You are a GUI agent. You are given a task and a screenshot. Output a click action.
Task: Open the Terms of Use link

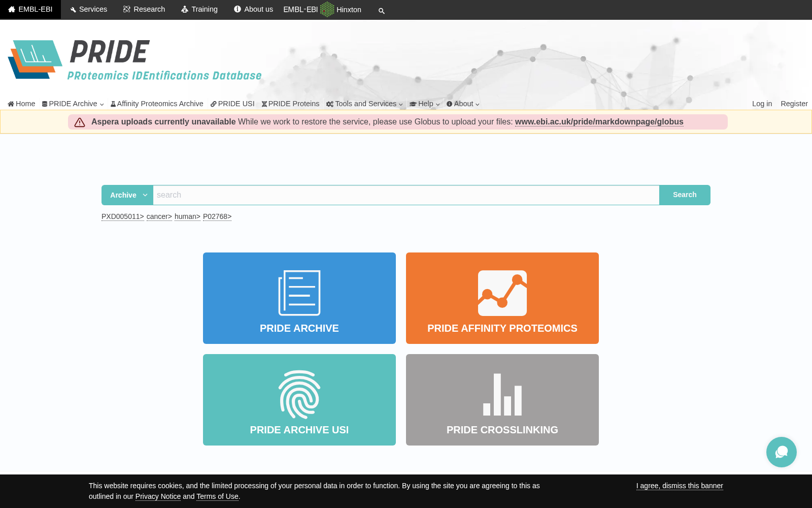point(217,496)
